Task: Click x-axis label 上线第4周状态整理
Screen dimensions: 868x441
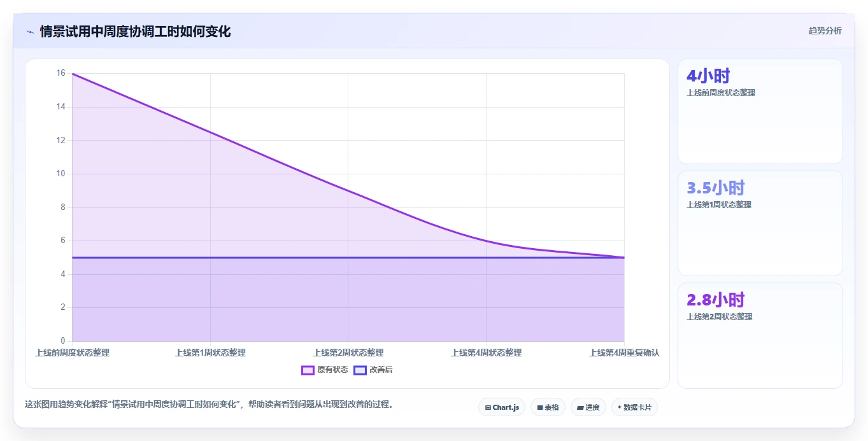Action: point(487,353)
